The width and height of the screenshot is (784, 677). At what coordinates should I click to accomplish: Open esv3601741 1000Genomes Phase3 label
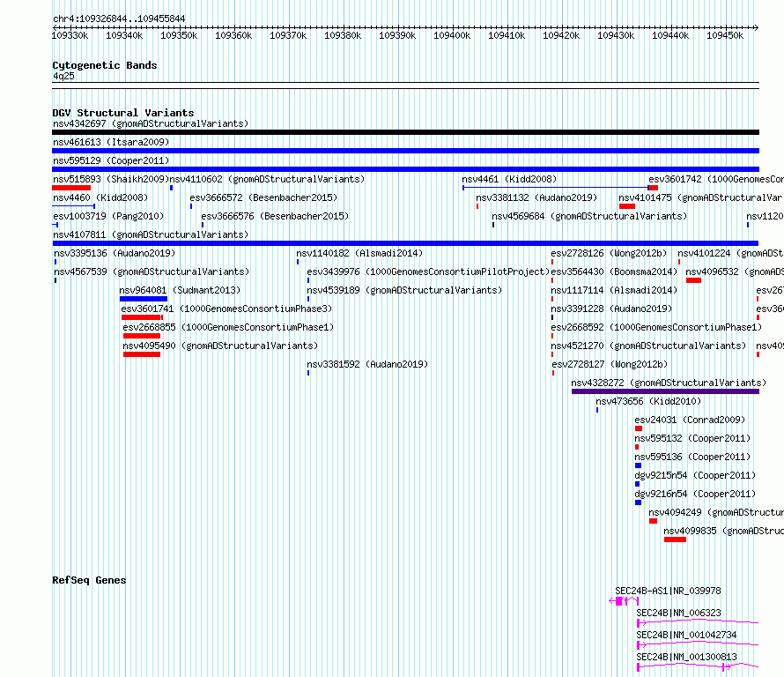[x=226, y=309]
